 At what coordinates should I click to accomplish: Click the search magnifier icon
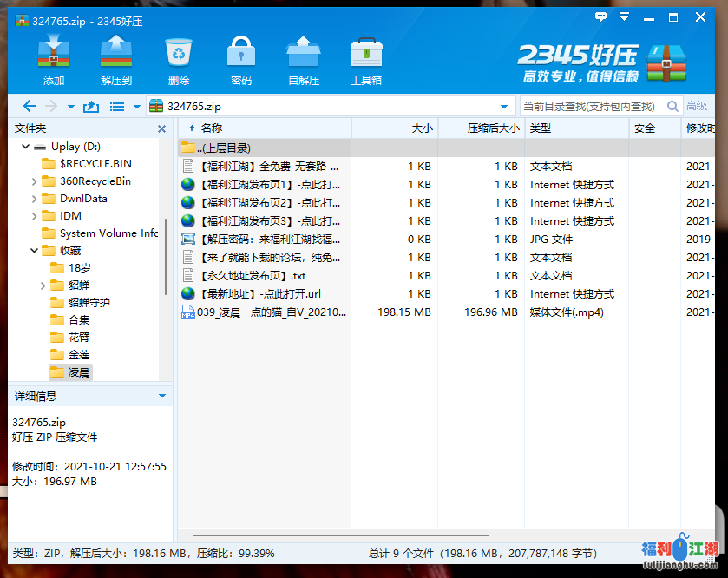672,106
